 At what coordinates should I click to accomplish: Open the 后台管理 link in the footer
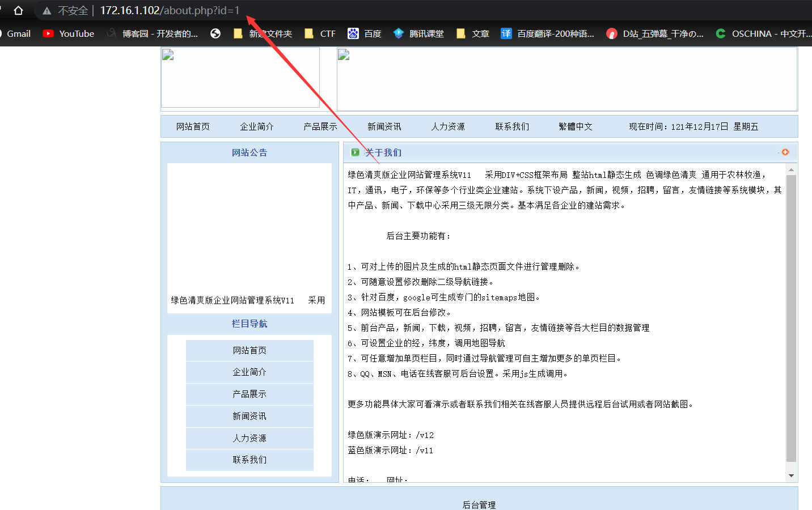tap(479, 505)
